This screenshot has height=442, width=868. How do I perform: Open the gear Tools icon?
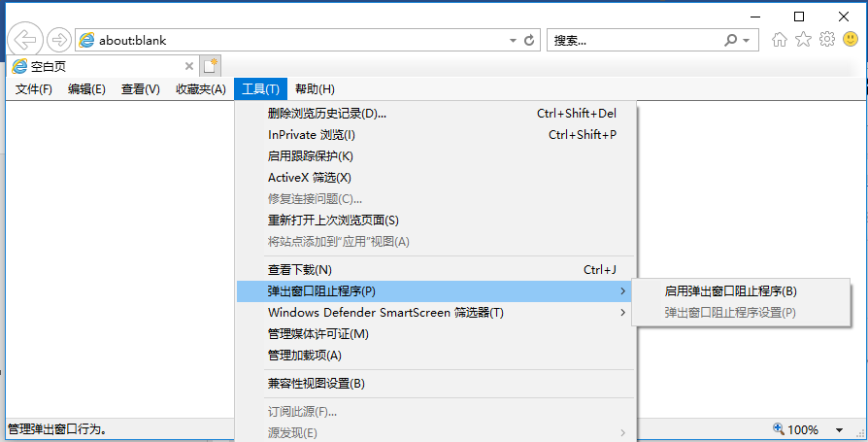(827, 39)
